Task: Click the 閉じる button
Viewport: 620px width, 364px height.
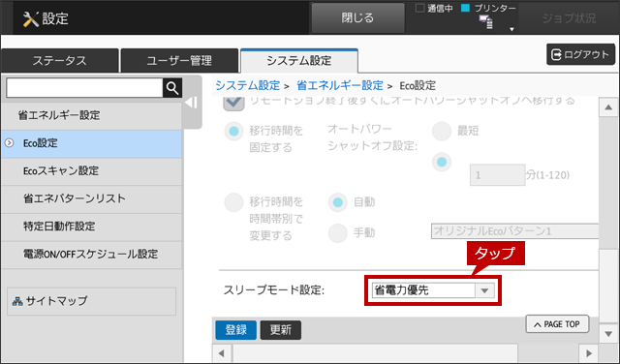Action: coord(357,17)
